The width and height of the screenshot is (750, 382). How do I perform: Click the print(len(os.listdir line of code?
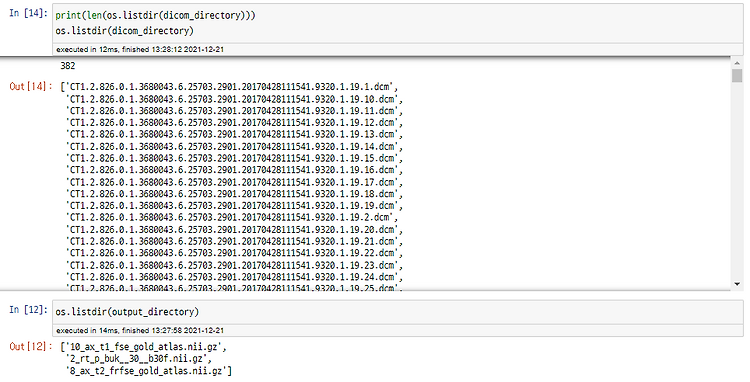(155, 15)
